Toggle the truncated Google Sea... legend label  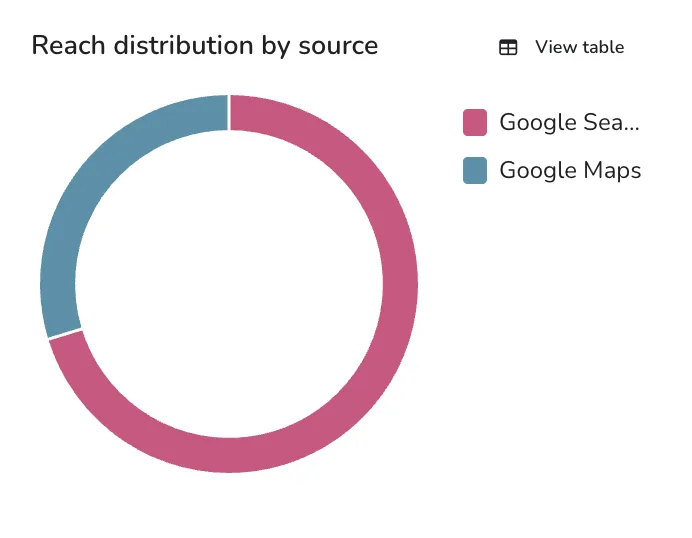(569, 122)
